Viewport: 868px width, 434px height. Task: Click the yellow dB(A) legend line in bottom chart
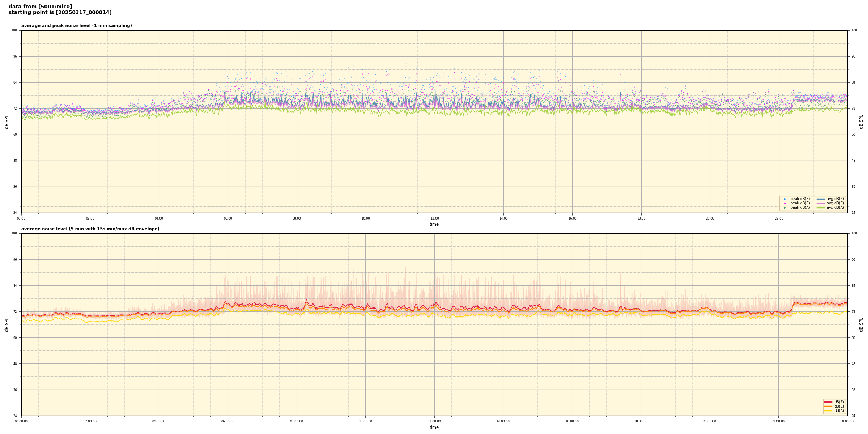click(828, 410)
